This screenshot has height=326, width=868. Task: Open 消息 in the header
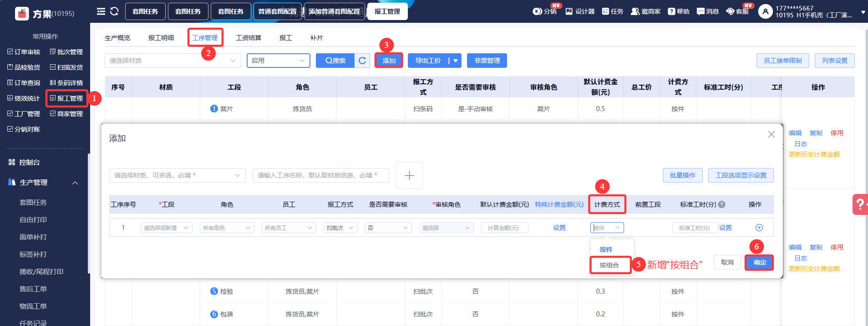[708, 11]
